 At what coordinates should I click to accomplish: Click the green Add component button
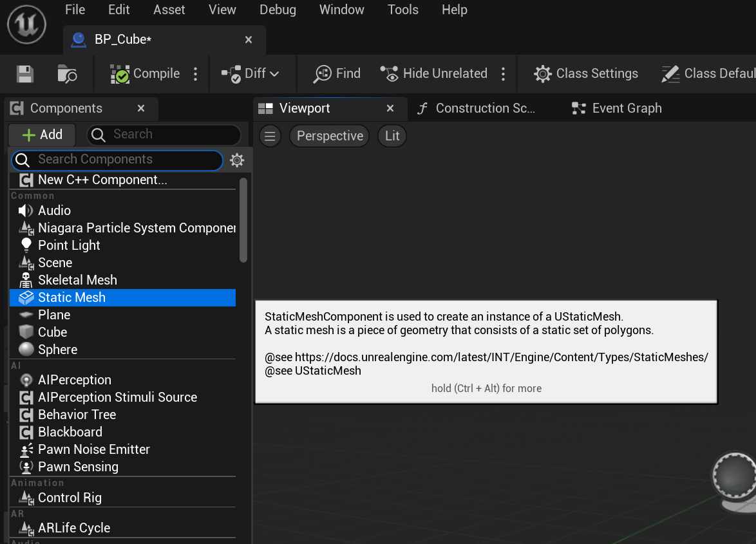[x=42, y=135]
